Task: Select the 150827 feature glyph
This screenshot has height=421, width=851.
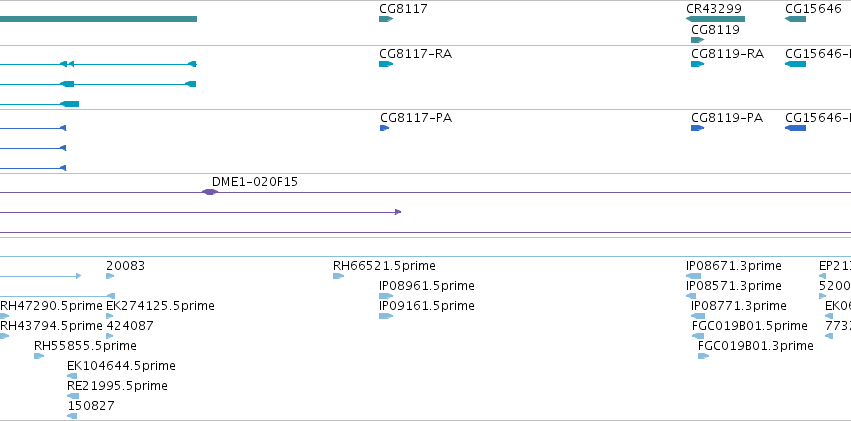Action: (x=72, y=416)
